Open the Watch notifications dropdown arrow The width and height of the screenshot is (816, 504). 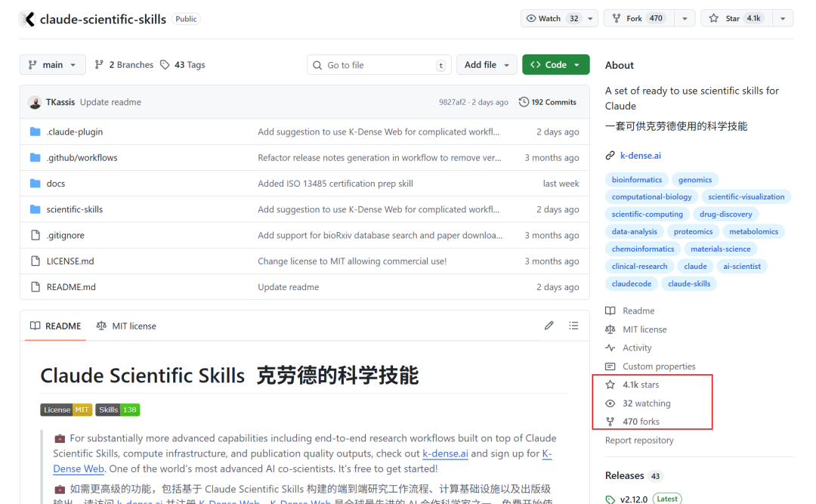point(590,19)
